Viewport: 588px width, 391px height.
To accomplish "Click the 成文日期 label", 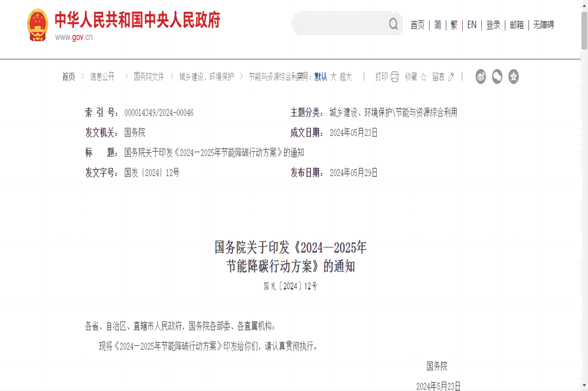I will [x=307, y=132].
